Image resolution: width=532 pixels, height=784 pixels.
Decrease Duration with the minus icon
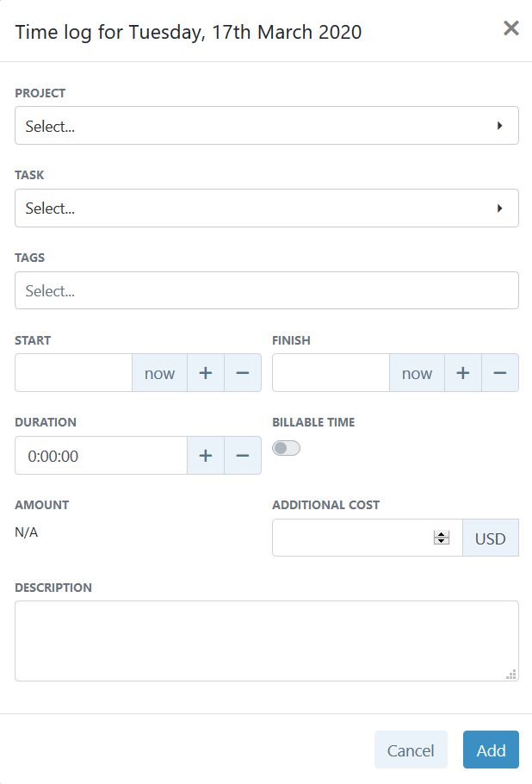[x=243, y=456]
